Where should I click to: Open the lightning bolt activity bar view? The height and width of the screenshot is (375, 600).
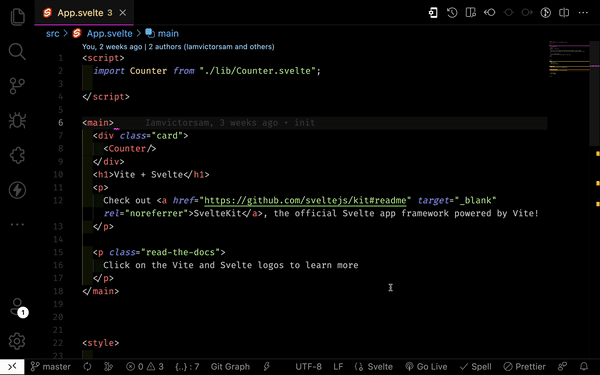(x=17, y=190)
